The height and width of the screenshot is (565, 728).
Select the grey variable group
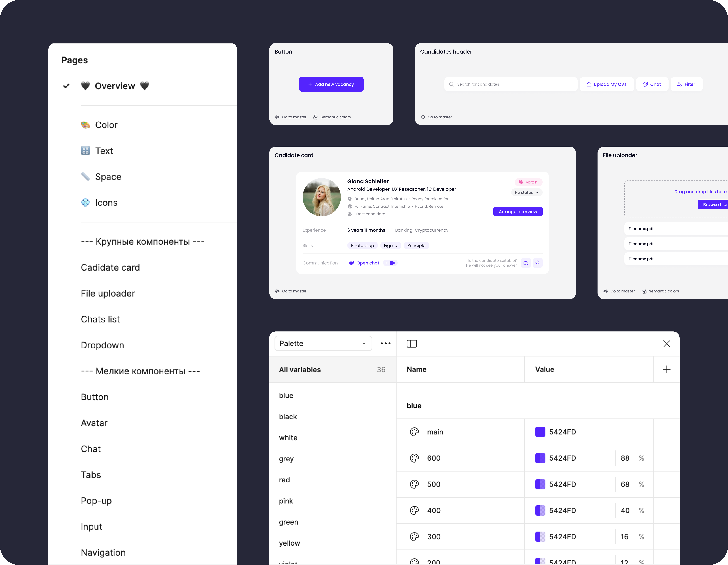click(286, 459)
